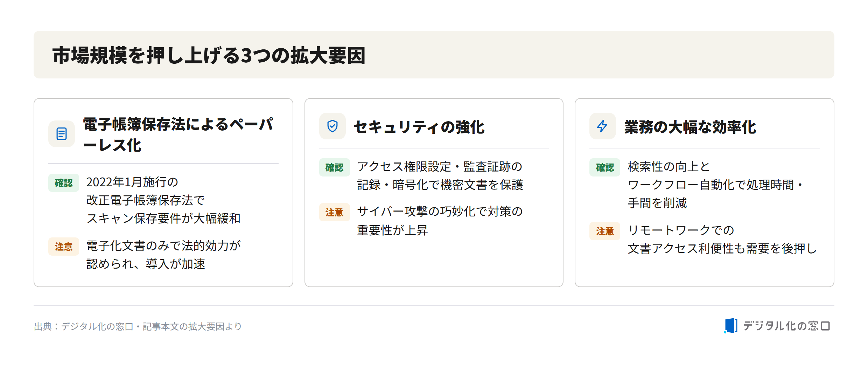Select the セキュリティの強化 card heading
The width and height of the screenshot is (868, 367).
419,127
